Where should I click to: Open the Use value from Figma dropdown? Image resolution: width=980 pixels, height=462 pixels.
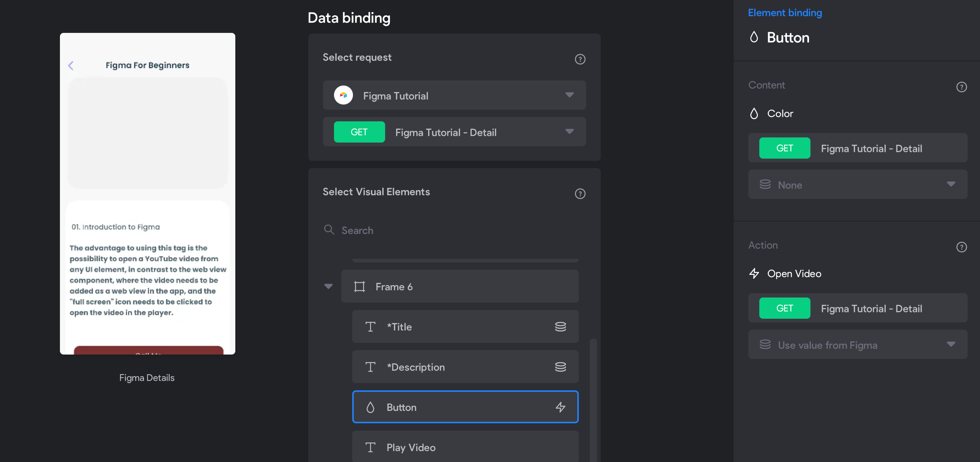point(858,345)
